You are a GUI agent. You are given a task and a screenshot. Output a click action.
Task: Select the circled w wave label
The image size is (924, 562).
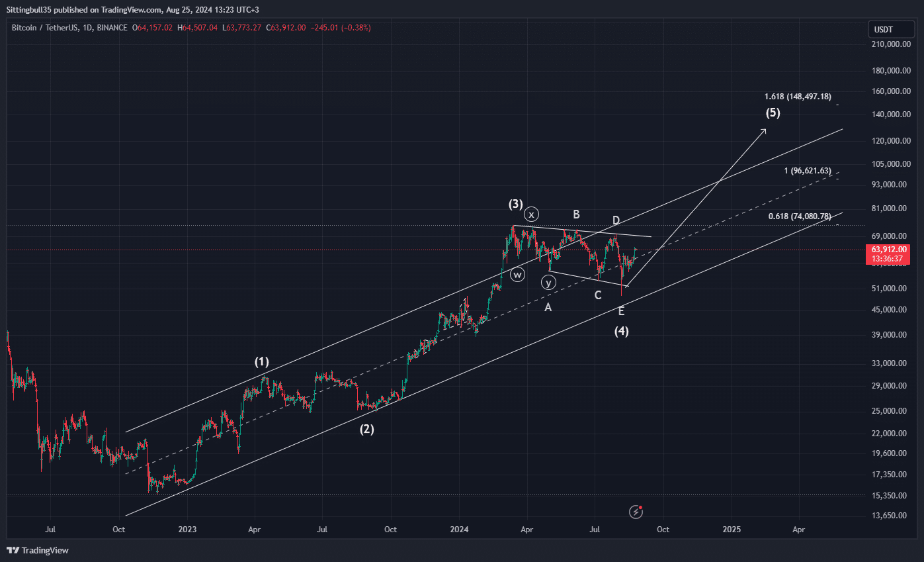click(x=517, y=274)
